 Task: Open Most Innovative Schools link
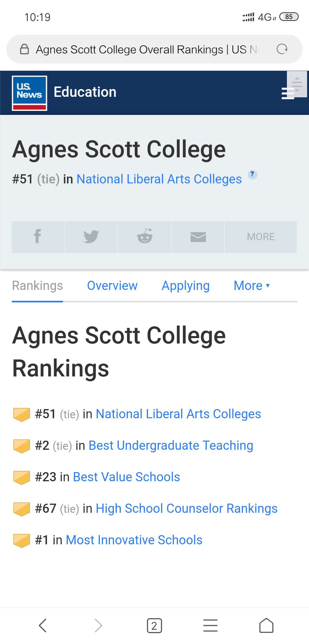click(134, 540)
